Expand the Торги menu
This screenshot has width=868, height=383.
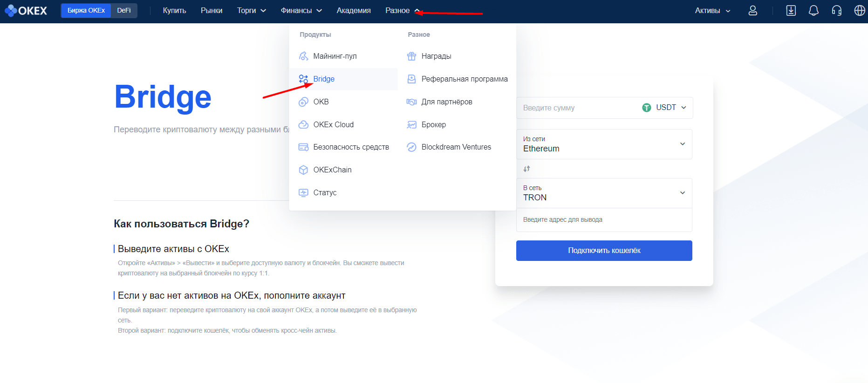(252, 10)
